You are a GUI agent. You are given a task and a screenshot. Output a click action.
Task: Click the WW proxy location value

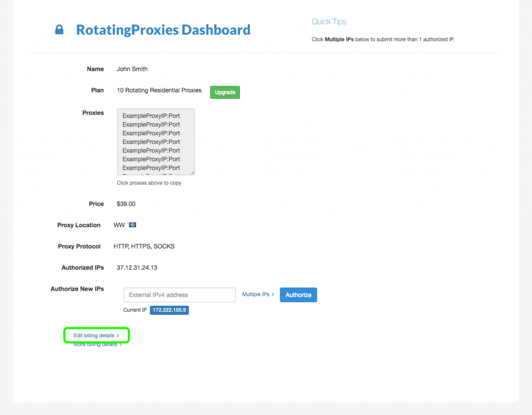(119, 225)
